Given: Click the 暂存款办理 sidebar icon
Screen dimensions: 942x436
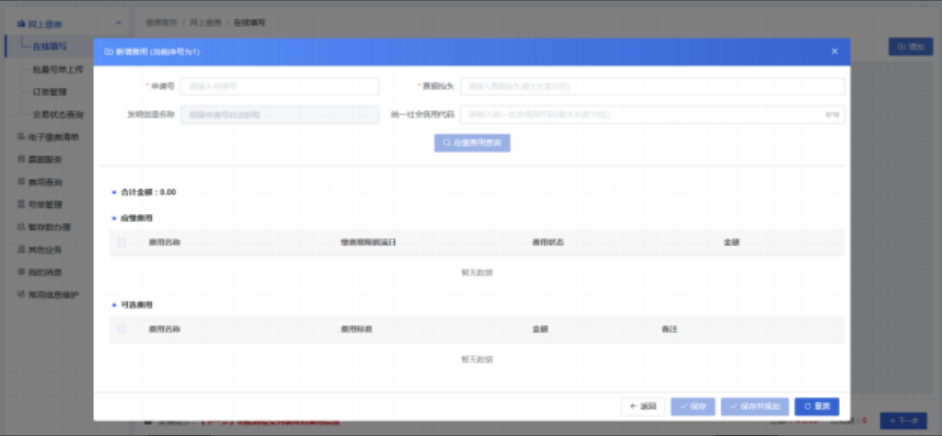Looking at the screenshot, I should pyautogui.click(x=21, y=227).
